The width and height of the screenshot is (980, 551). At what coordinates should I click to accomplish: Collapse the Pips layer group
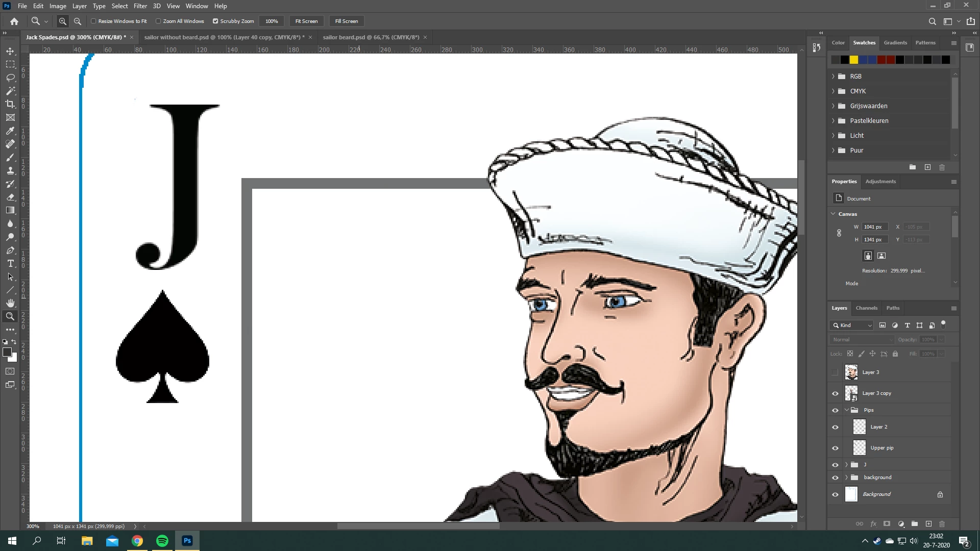pos(847,410)
